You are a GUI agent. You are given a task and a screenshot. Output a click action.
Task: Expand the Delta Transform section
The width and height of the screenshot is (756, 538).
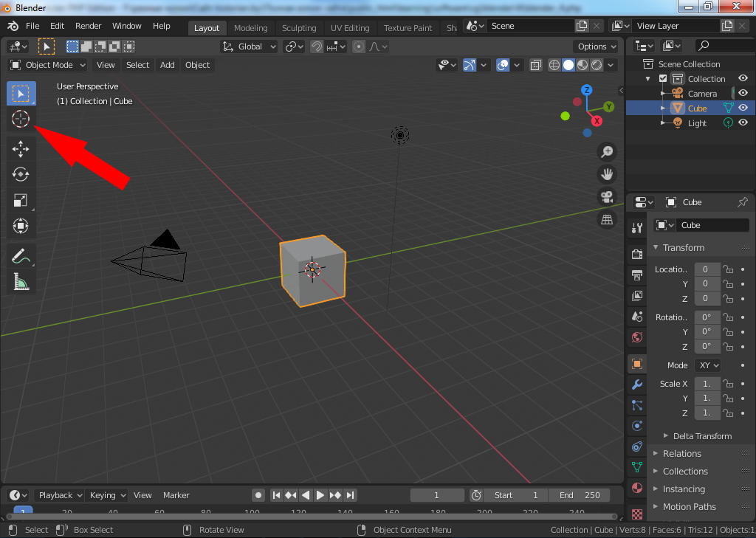tap(701, 436)
